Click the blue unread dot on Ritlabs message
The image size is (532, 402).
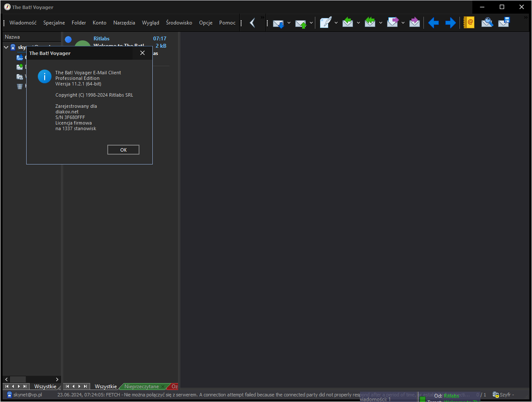[x=68, y=39]
